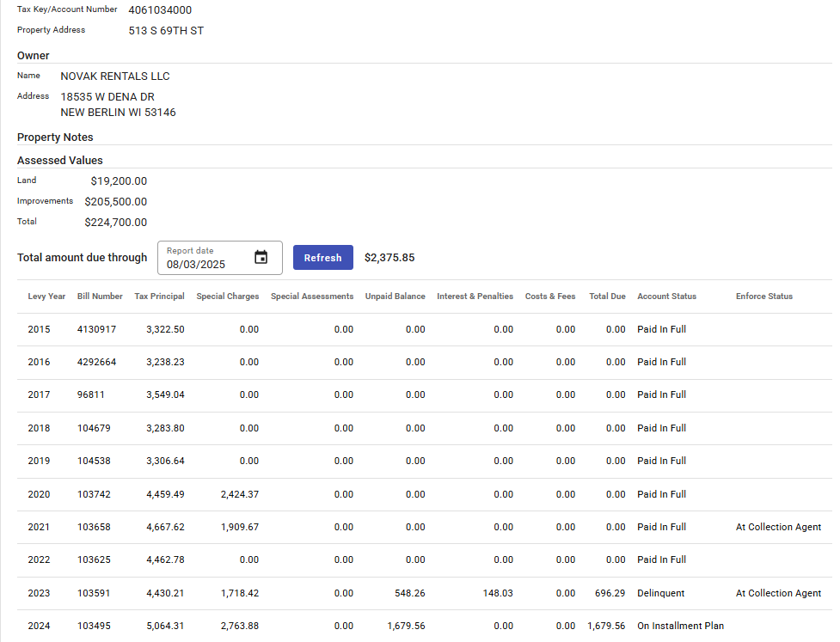This screenshot has height=642, width=840.
Task: Click the Refresh button
Action: (322, 258)
